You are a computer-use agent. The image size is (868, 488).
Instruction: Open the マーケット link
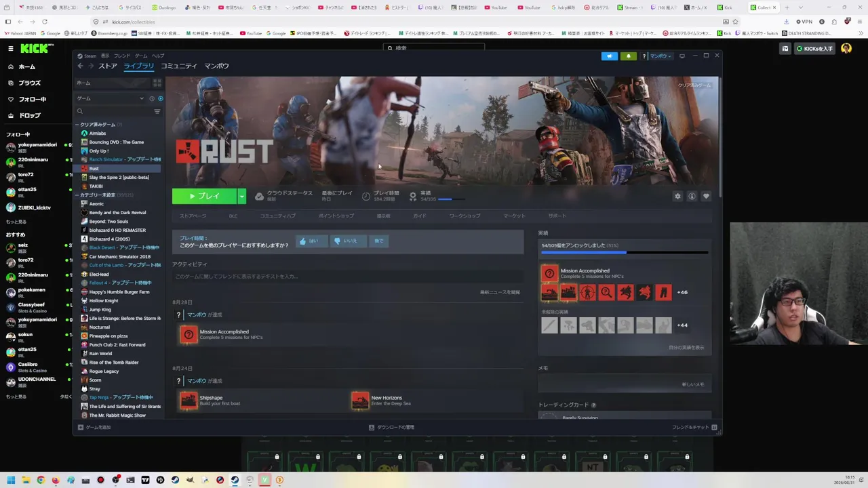pyautogui.click(x=514, y=216)
